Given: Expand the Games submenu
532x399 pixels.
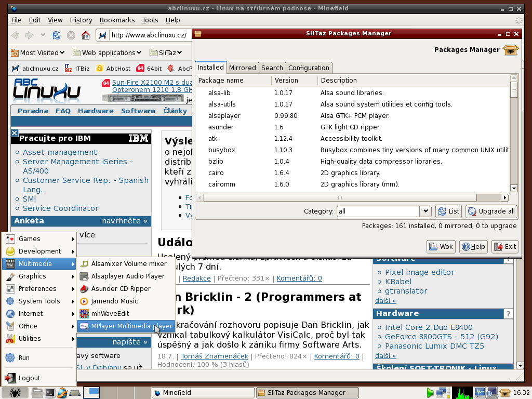Looking at the screenshot, I should pos(39,239).
